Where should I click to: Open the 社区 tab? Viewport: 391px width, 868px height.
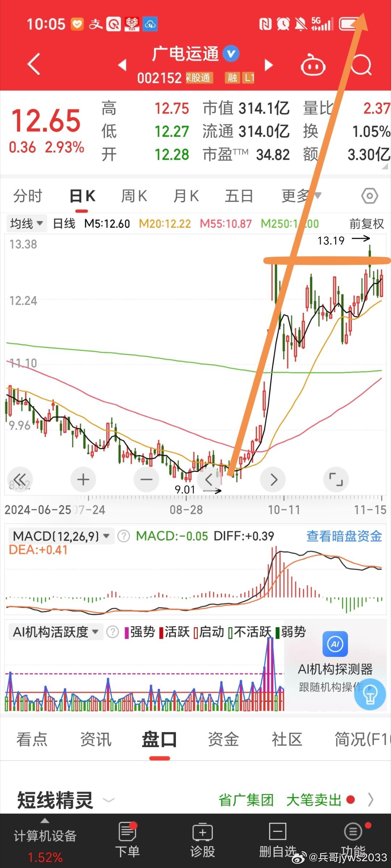tap(287, 739)
